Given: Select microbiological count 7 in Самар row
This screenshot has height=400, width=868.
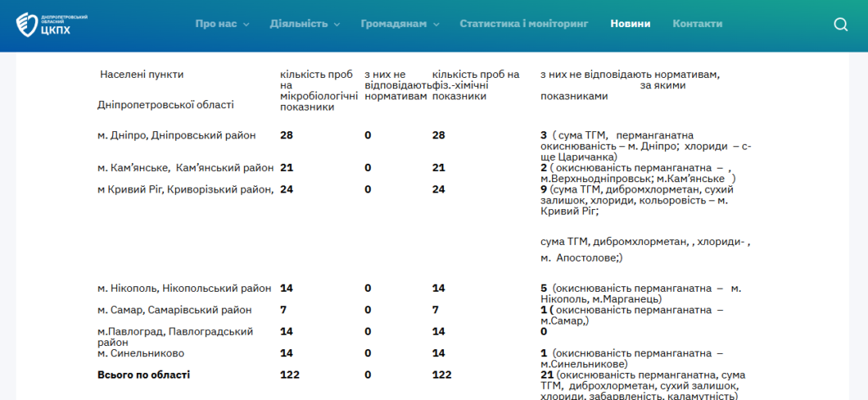Looking at the screenshot, I should point(283,310).
